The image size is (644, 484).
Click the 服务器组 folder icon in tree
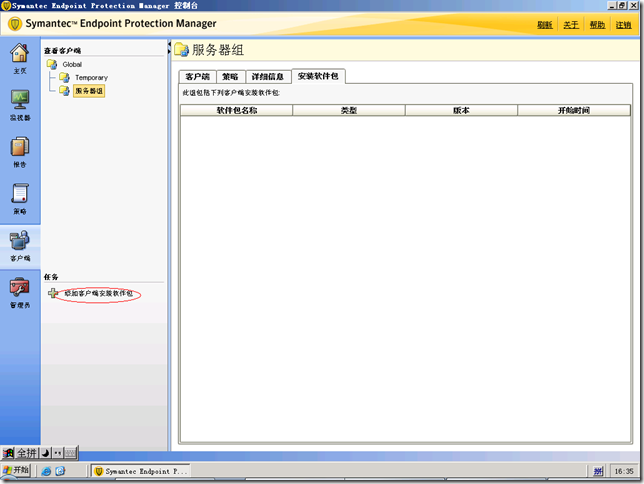pyautogui.click(x=64, y=91)
